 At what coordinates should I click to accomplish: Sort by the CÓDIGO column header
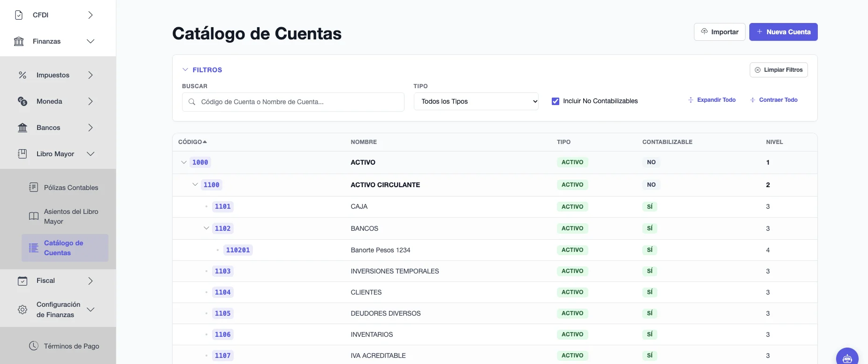[192, 142]
